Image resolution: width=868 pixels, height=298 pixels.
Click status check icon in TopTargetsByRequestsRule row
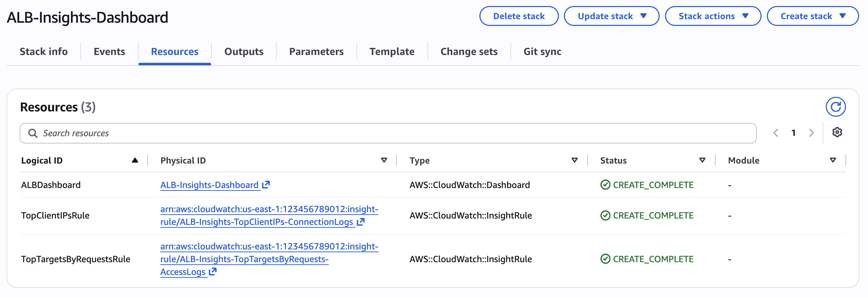605,259
